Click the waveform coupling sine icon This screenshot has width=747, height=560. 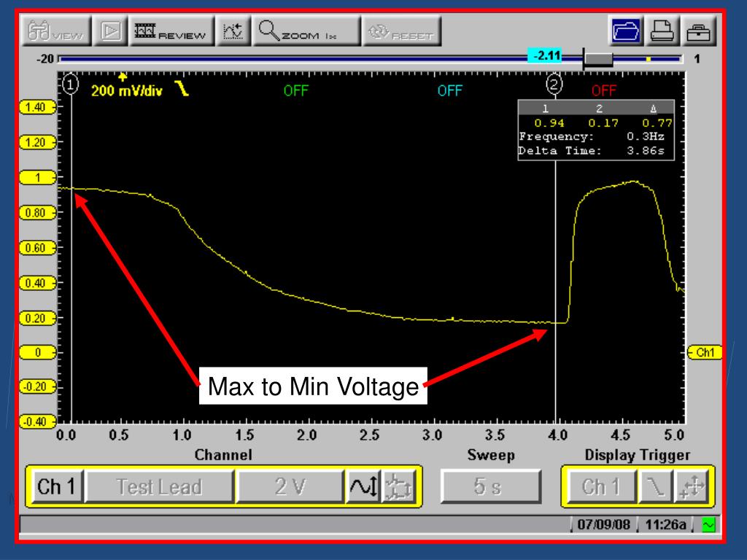[x=363, y=486]
